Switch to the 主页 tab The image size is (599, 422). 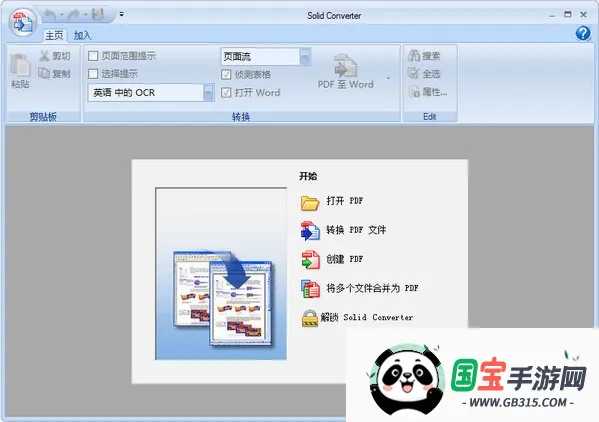pyautogui.click(x=54, y=36)
